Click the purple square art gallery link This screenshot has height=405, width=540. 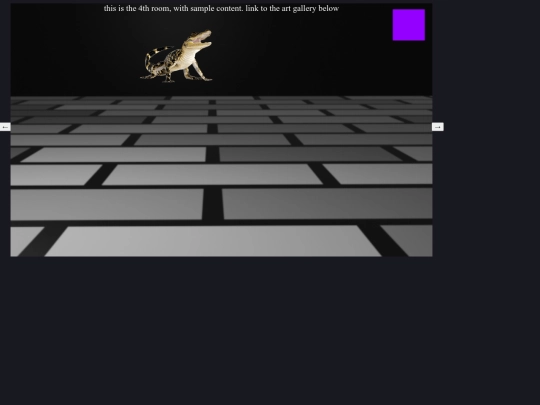click(409, 25)
